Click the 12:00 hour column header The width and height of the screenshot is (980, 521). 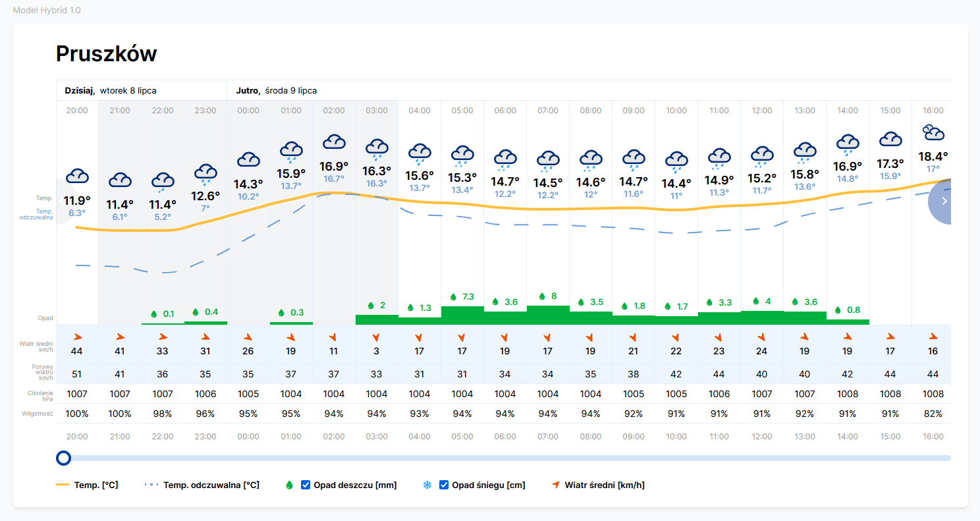point(762,111)
